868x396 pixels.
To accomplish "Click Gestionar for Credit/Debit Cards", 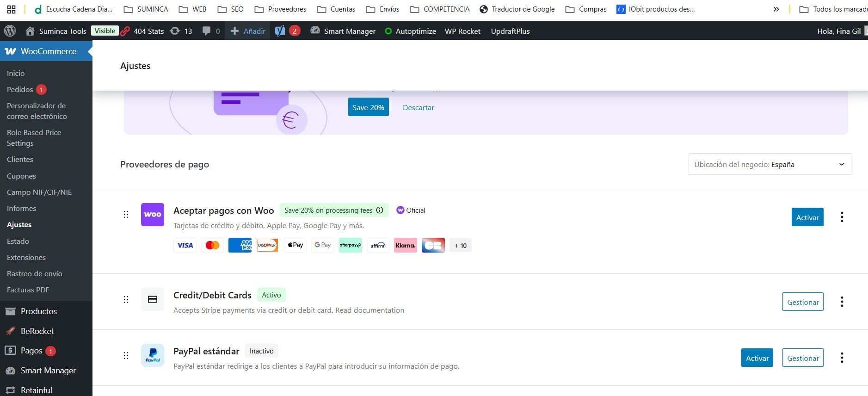I will pos(802,302).
